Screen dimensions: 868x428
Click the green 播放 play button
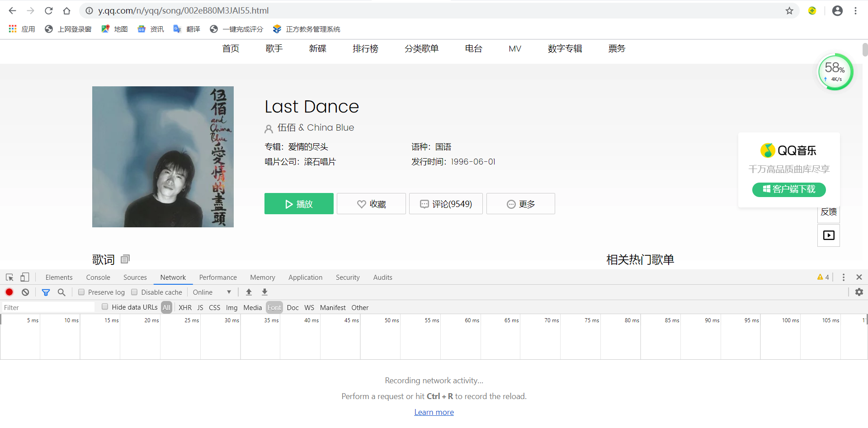coord(298,203)
